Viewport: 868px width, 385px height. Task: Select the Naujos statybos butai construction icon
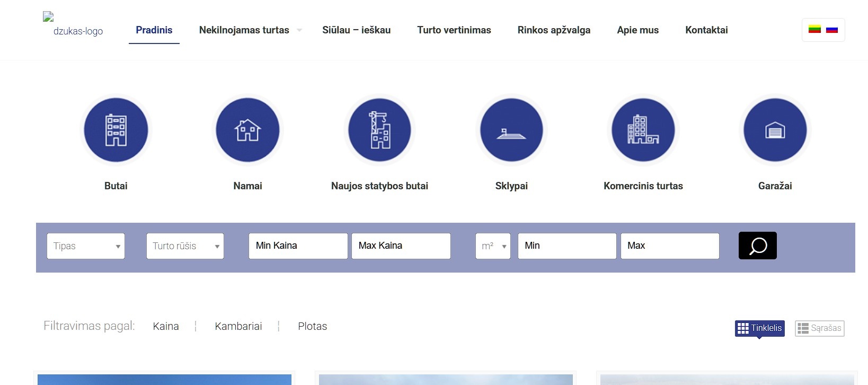click(379, 130)
